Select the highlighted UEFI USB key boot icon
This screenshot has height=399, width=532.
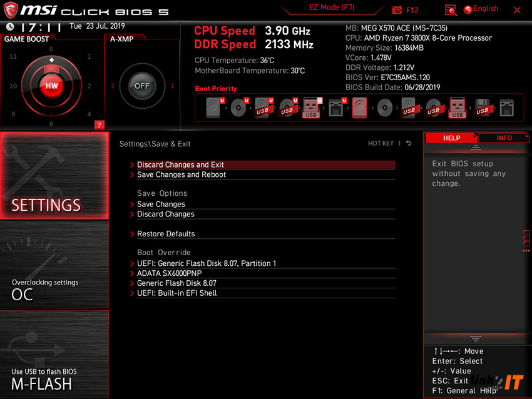tap(312, 108)
